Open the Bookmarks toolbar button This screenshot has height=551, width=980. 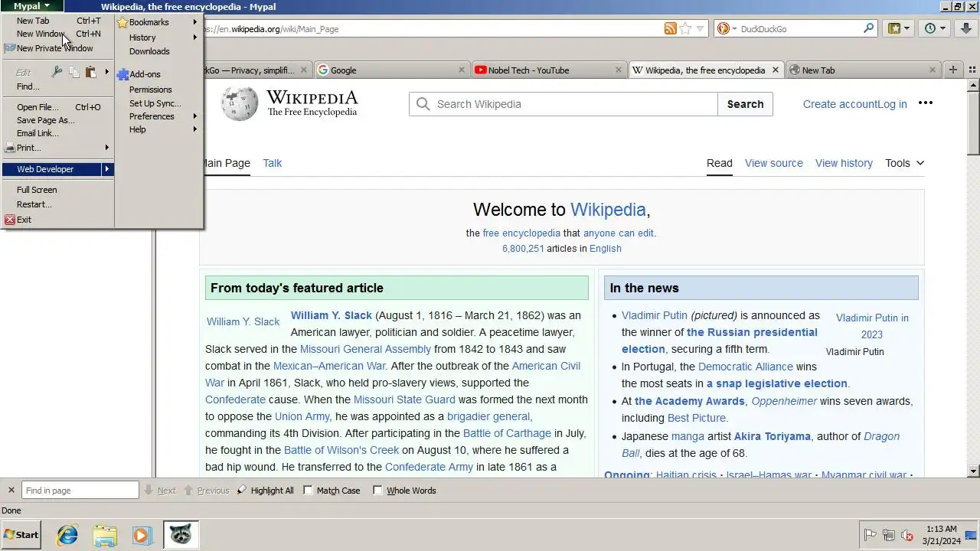894,28
